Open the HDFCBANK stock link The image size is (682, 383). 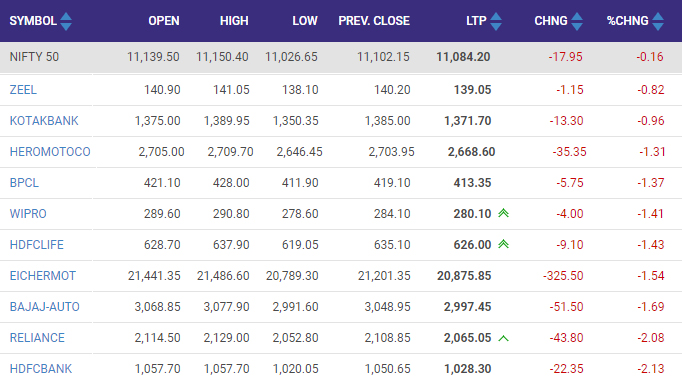pos(40,369)
